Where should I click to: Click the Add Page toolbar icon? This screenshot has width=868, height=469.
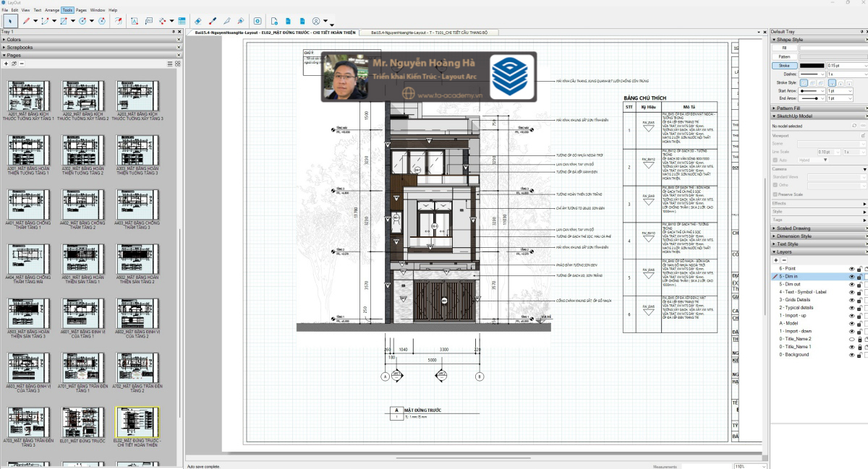[x=274, y=21]
